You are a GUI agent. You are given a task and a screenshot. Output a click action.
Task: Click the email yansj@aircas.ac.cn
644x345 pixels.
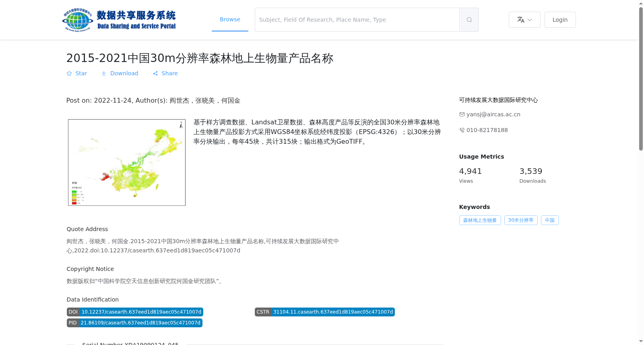[x=493, y=114]
